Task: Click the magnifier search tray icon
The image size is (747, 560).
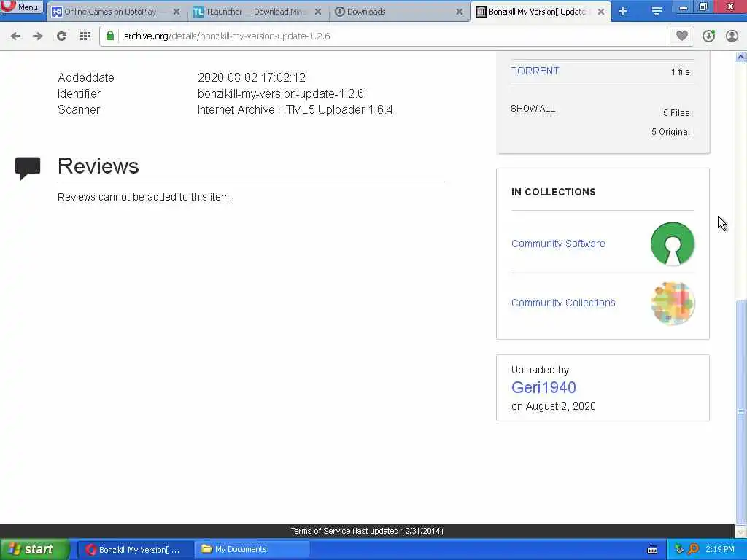Action: click(694, 550)
